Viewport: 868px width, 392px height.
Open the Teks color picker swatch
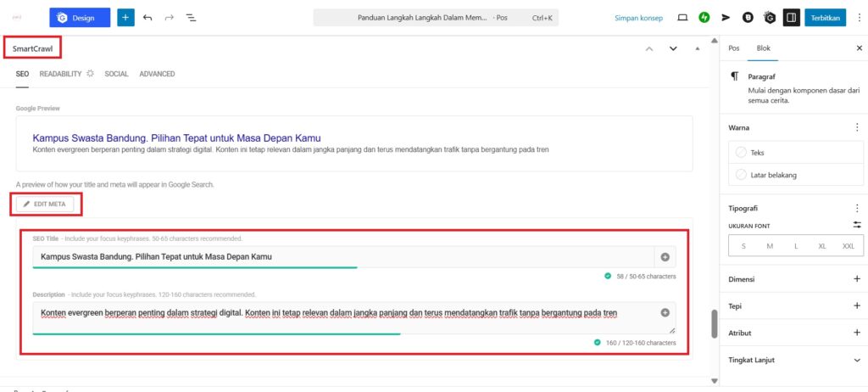741,153
